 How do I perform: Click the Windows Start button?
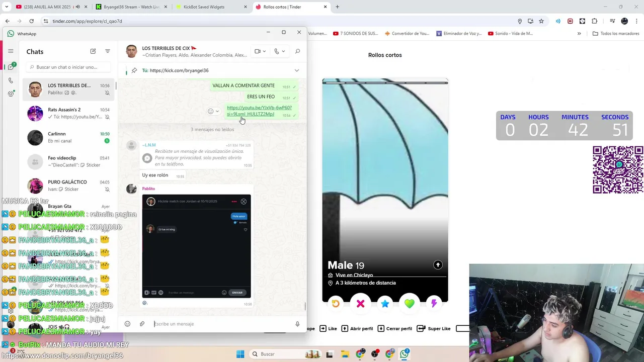click(x=240, y=354)
